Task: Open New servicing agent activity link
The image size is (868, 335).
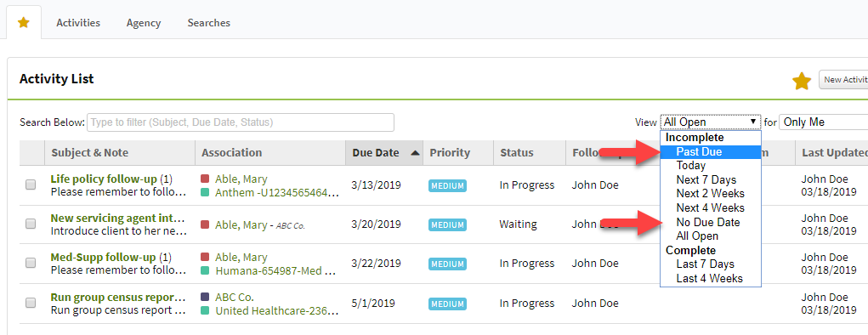Action: click(x=118, y=219)
